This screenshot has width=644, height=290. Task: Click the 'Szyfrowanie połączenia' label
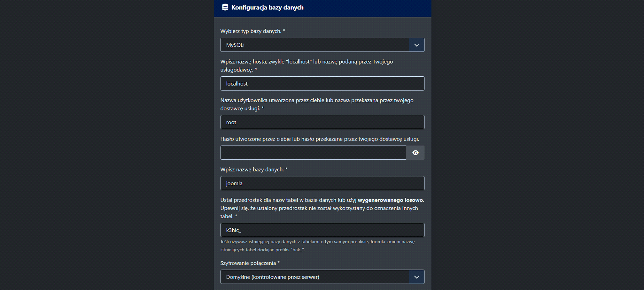pos(249,263)
